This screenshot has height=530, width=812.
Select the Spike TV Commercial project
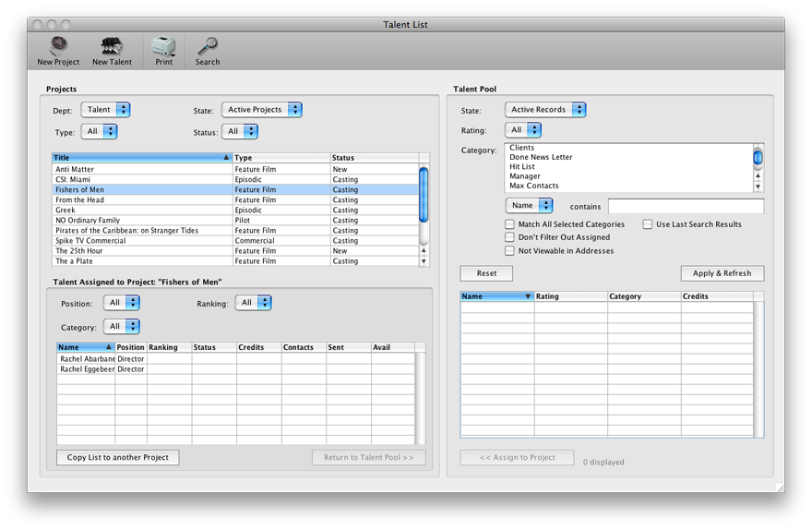tap(235, 240)
